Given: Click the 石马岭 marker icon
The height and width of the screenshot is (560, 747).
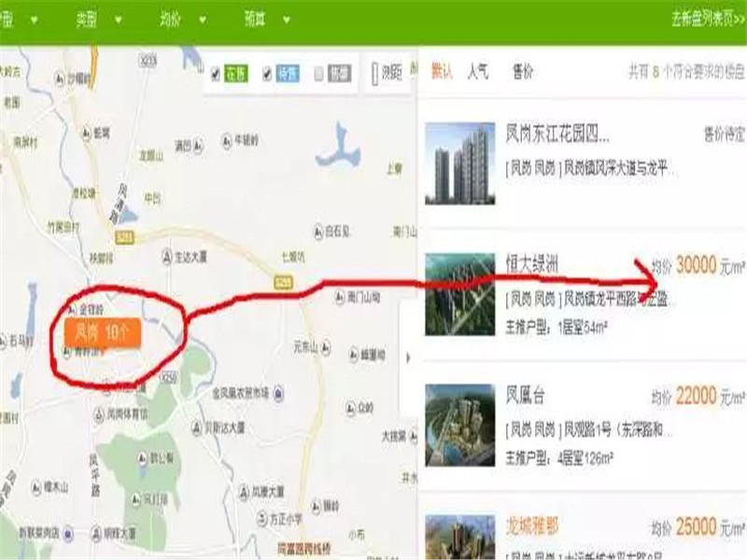Looking at the screenshot, I should (3, 341).
